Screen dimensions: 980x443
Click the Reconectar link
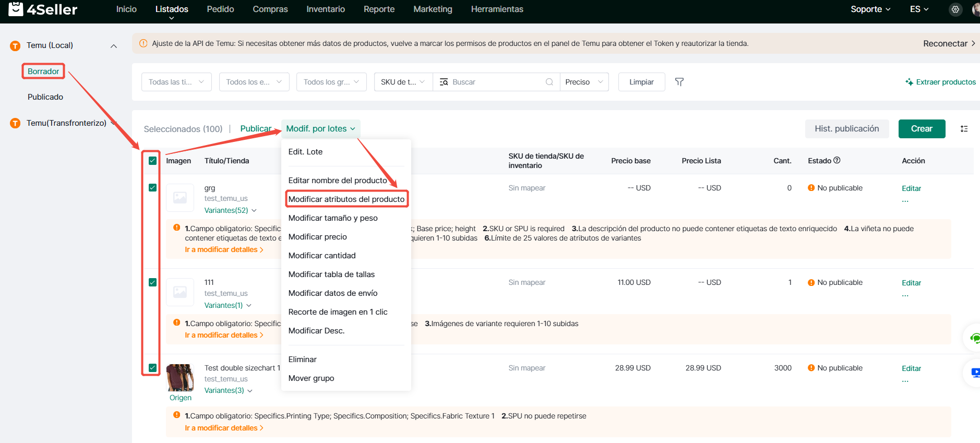coord(949,43)
